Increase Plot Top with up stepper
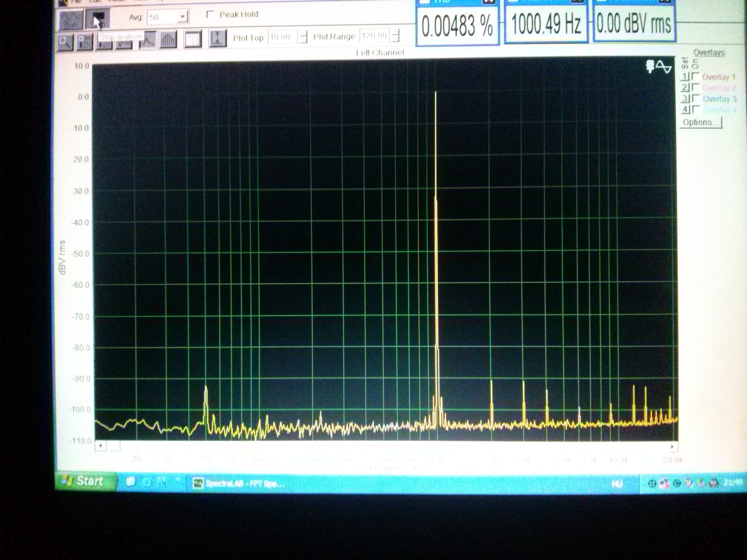Image resolution: width=747 pixels, height=560 pixels. [304, 34]
